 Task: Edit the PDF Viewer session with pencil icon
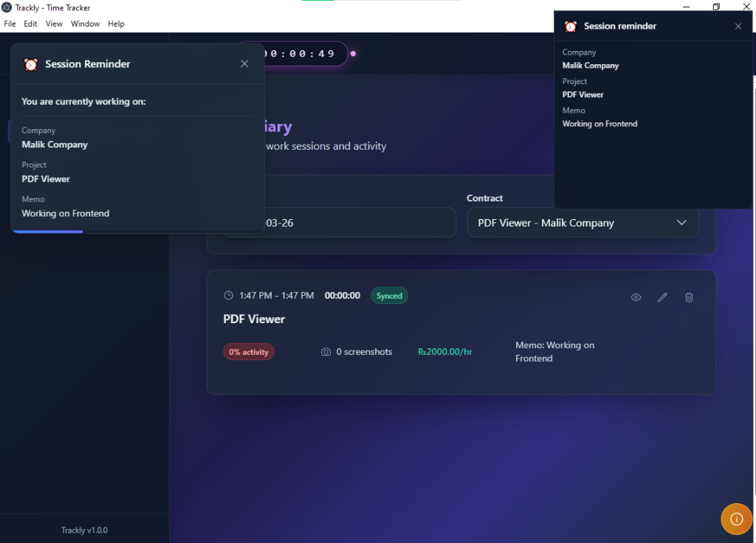tap(662, 297)
